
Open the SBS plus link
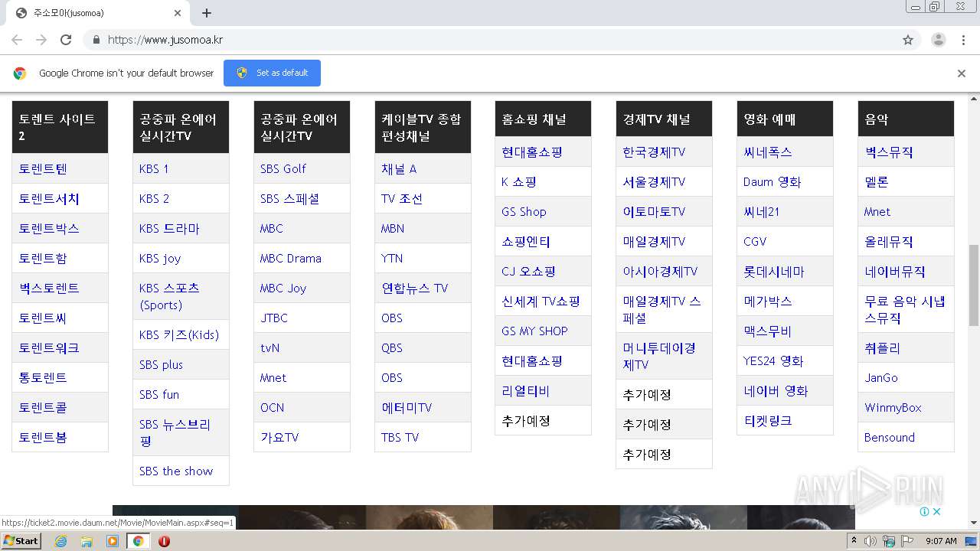point(161,364)
